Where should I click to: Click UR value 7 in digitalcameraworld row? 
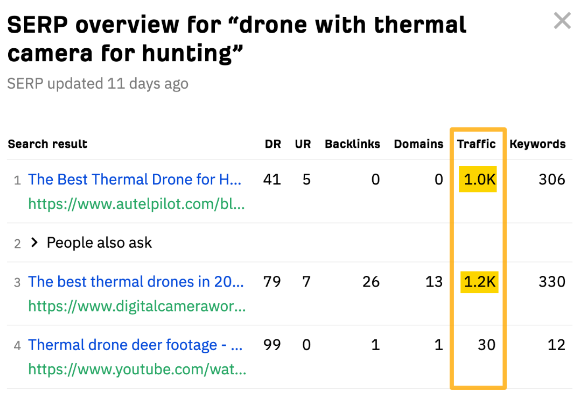(x=306, y=282)
